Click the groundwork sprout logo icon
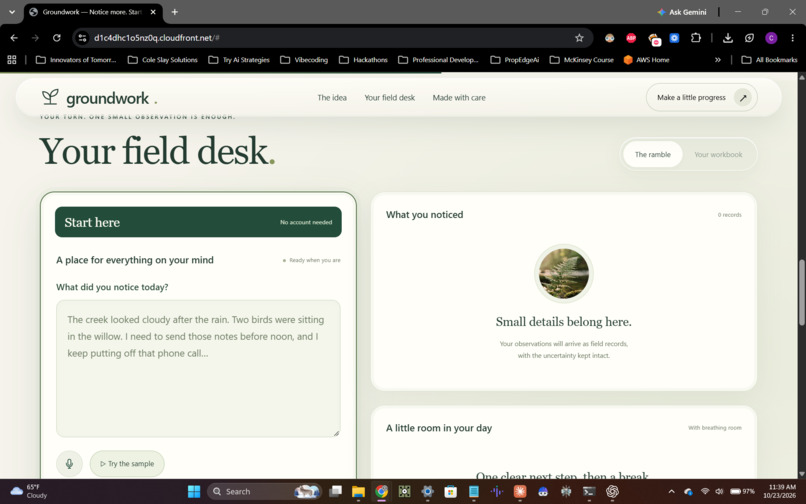This screenshot has height=504, width=806. click(50, 97)
